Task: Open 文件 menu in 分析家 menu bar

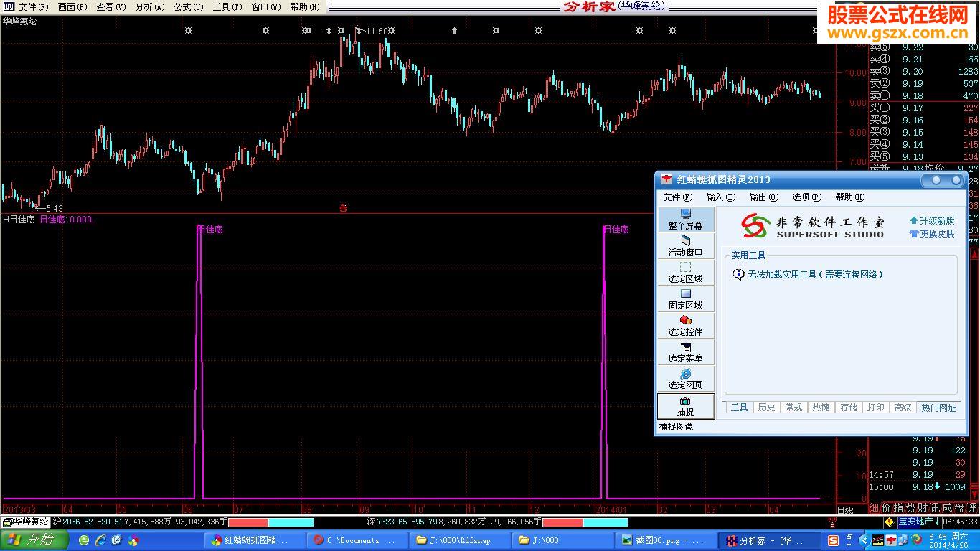Action: click(x=34, y=7)
